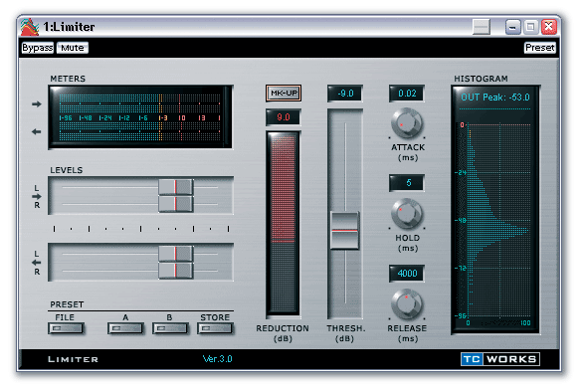Click the gray title bar grip button
Screen dimensions: 583x392
482,27
